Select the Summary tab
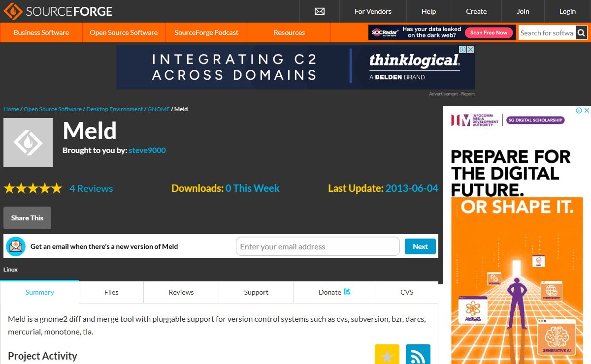 click(39, 292)
